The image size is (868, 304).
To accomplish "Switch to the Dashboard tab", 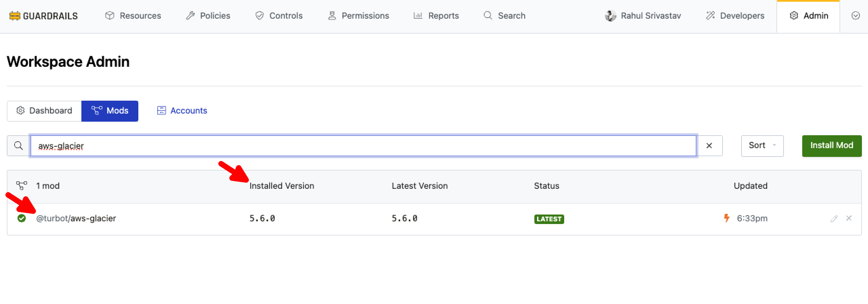I will click(44, 111).
